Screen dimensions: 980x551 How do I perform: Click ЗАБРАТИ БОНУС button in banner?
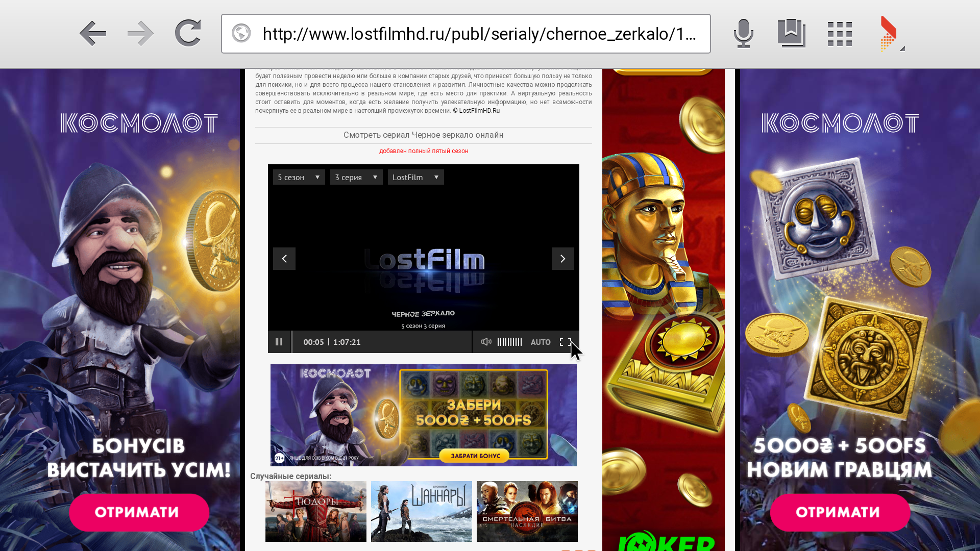(x=475, y=456)
